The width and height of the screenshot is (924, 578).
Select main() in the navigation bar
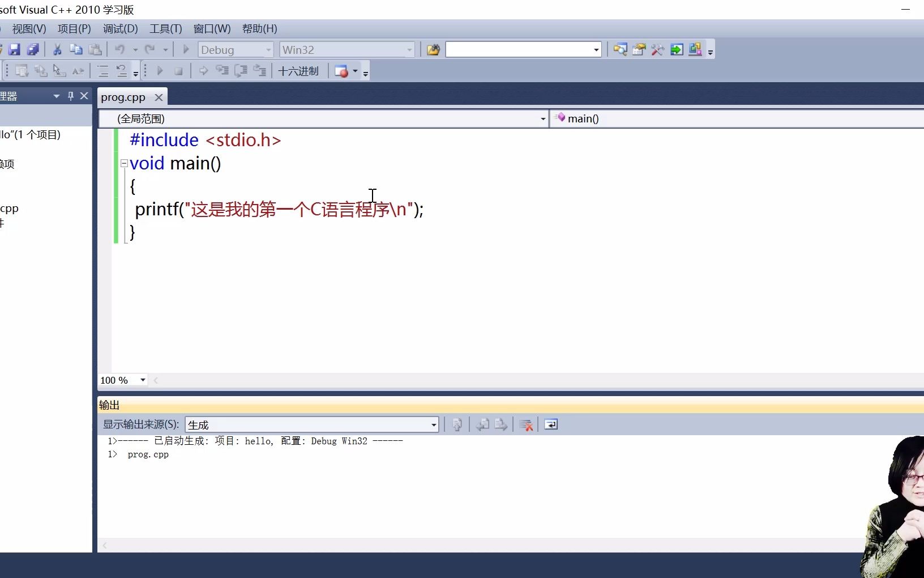click(583, 118)
